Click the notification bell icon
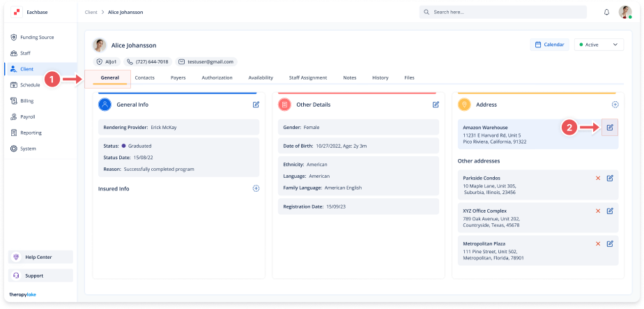The image size is (644, 309). tap(606, 13)
